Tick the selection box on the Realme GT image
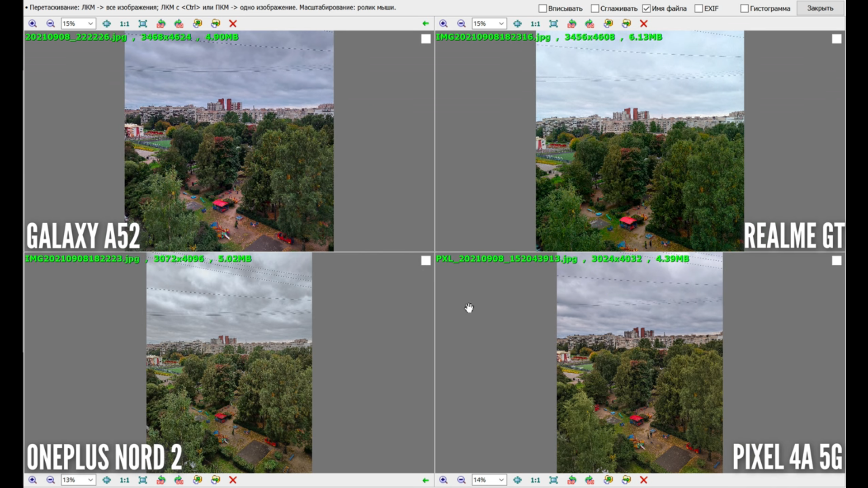This screenshot has width=868, height=488. click(x=836, y=39)
